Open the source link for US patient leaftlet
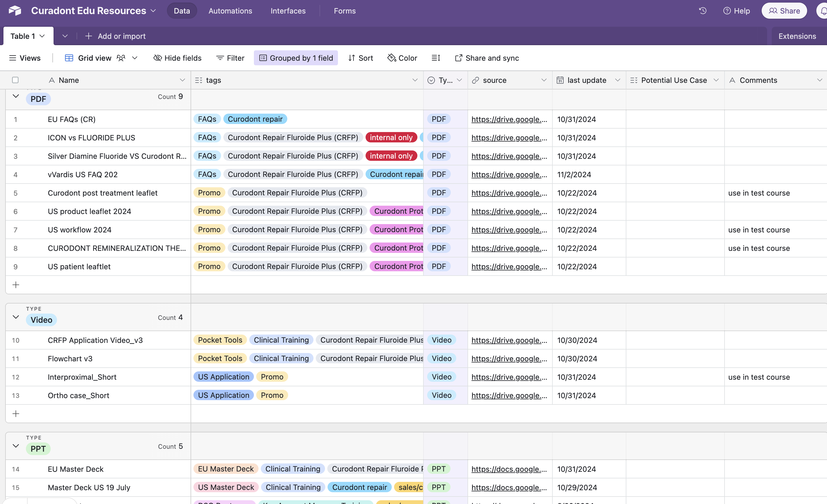This screenshot has width=827, height=504. point(509,266)
